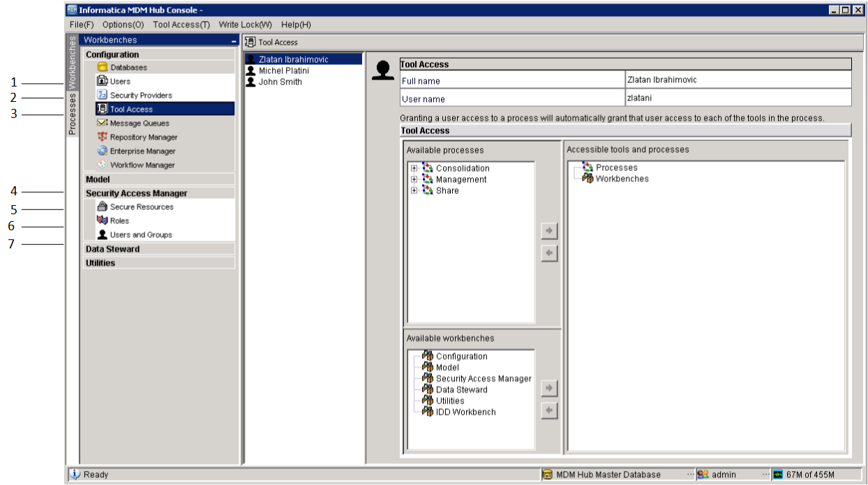Click the Management process icon
Image resolution: width=868 pixels, height=485 pixels.
click(428, 179)
